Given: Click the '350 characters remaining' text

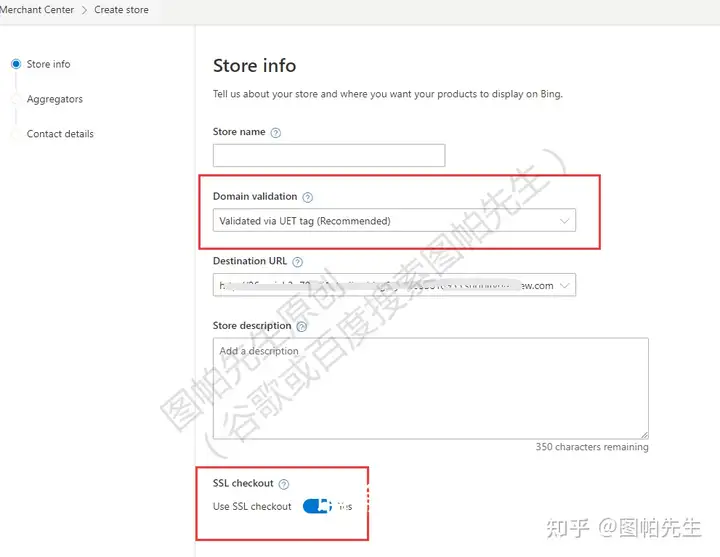Looking at the screenshot, I should tap(592, 447).
